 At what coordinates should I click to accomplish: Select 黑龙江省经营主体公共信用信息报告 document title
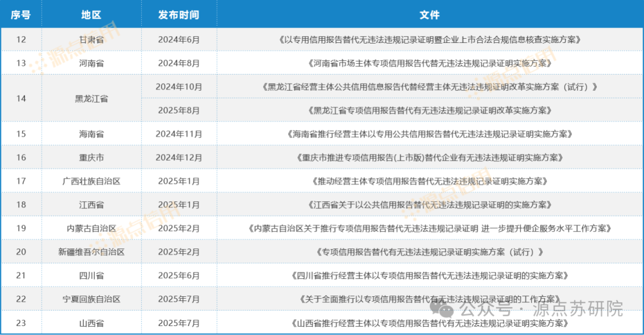[429, 87]
